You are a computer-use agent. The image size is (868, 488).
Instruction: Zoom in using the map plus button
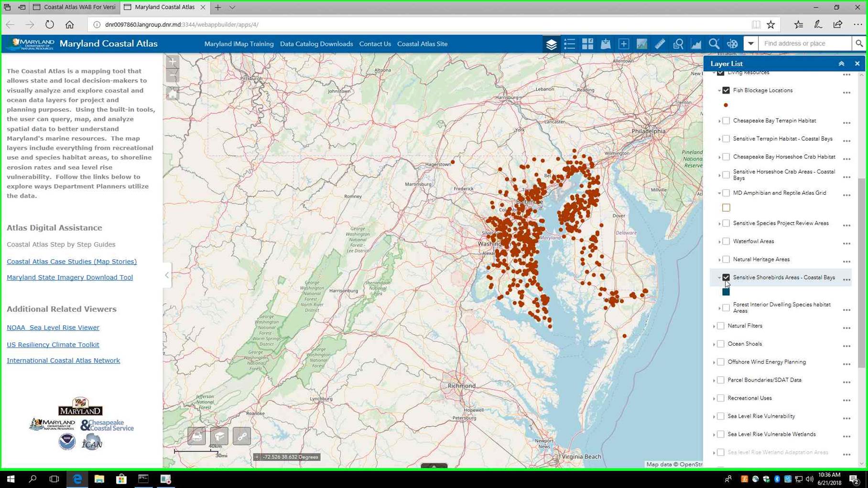pyautogui.click(x=173, y=62)
